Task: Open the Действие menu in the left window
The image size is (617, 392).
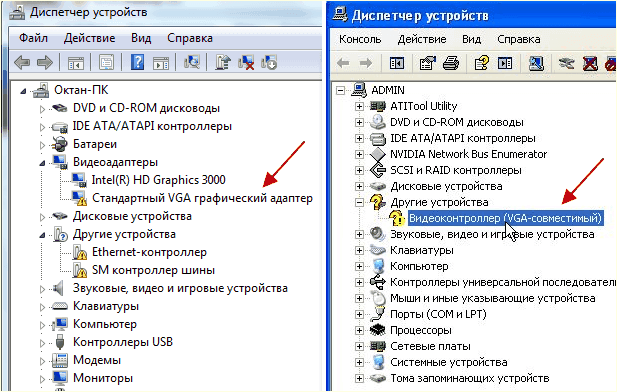Action: (89, 38)
